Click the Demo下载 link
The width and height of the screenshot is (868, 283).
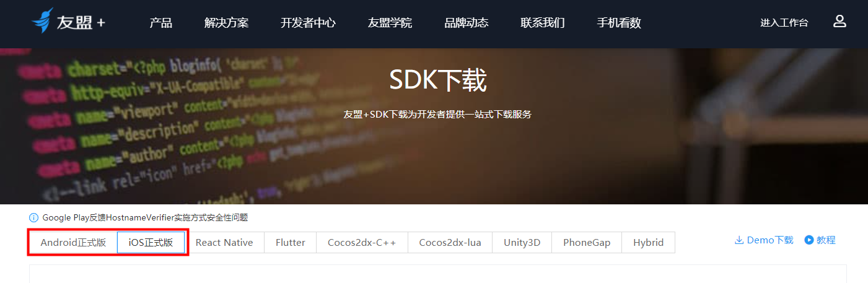(x=770, y=240)
